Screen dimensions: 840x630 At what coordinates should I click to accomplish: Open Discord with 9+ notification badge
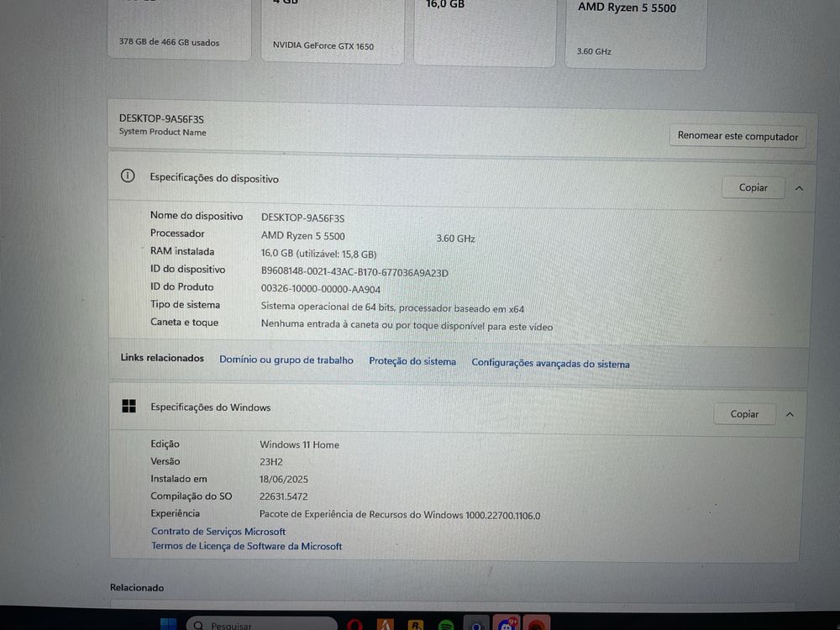click(507, 624)
